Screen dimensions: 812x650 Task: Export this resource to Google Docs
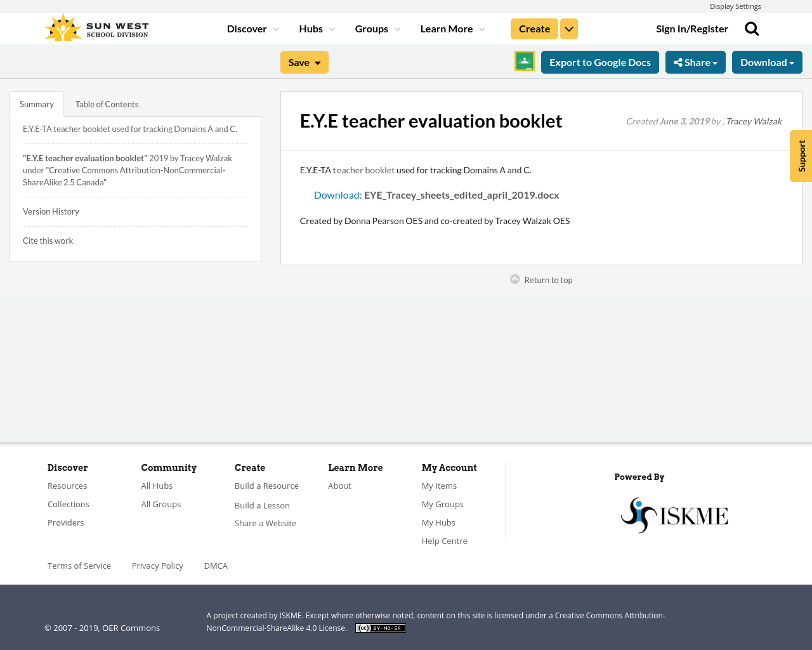599,61
